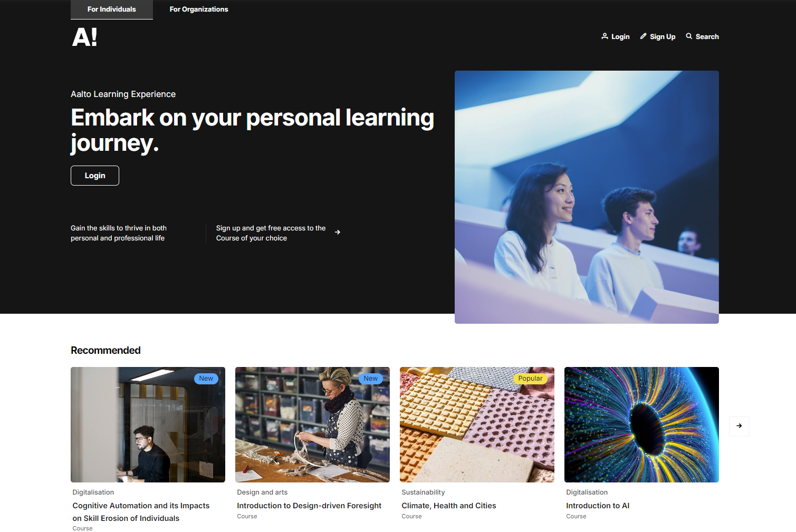This screenshot has height=532, width=796.
Task: Open the Climate, Health and Cities thumbnail
Action: point(477,424)
